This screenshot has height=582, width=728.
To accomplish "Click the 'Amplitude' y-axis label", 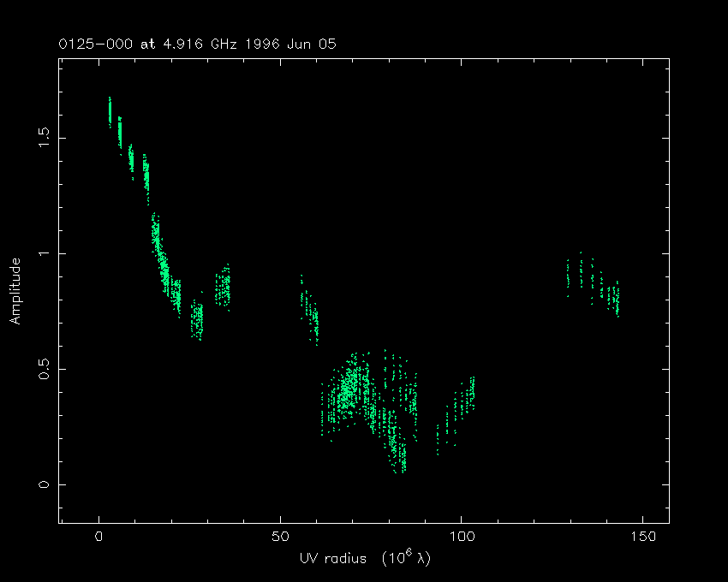I will (15, 293).
